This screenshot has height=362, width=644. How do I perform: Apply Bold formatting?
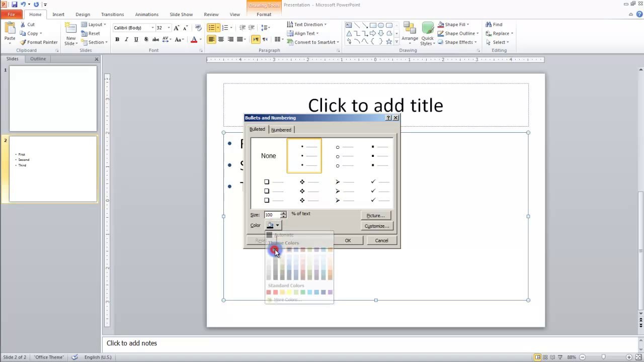point(117,39)
